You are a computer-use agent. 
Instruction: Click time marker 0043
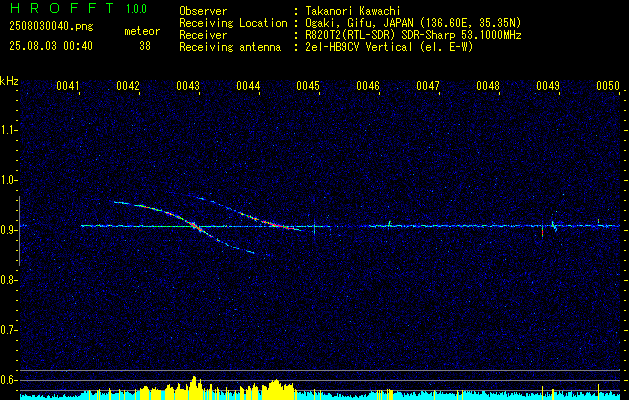coord(188,86)
